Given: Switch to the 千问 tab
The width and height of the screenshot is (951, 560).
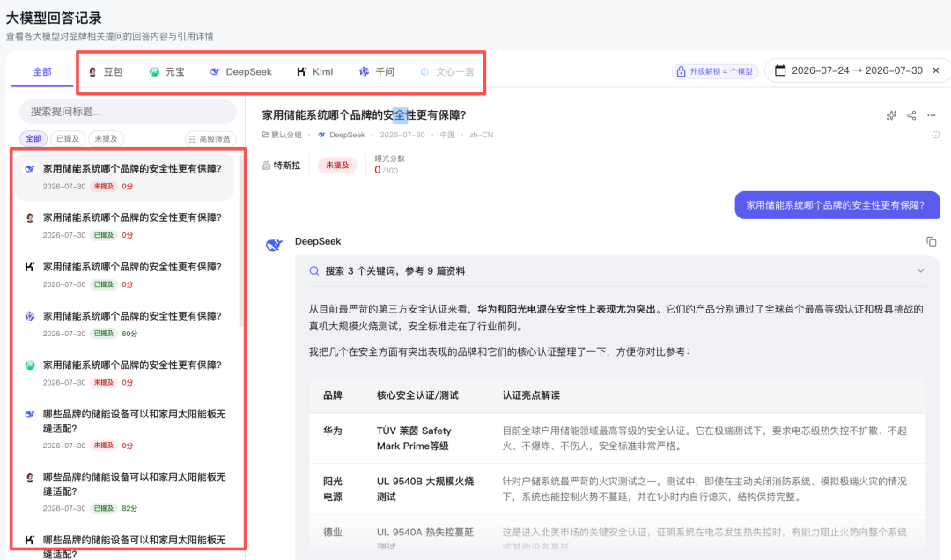Looking at the screenshot, I should 377,71.
